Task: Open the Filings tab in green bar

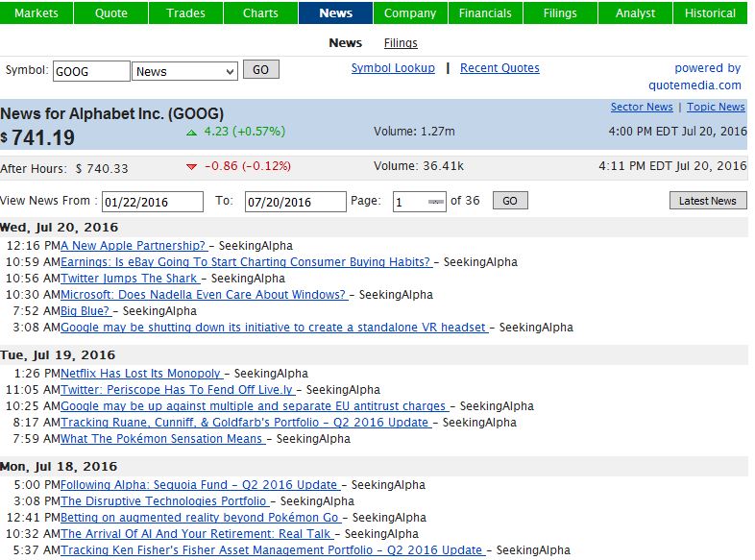Action: pyautogui.click(x=560, y=13)
